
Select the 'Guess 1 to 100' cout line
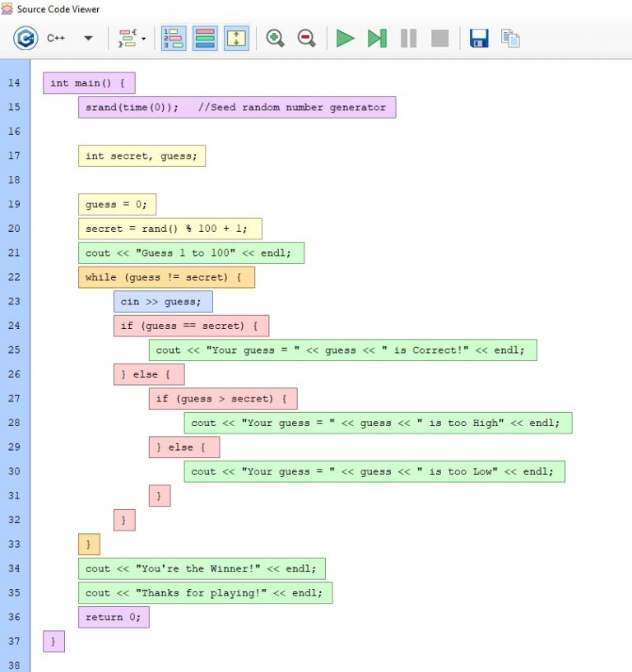pyautogui.click(x=191, y=253)
